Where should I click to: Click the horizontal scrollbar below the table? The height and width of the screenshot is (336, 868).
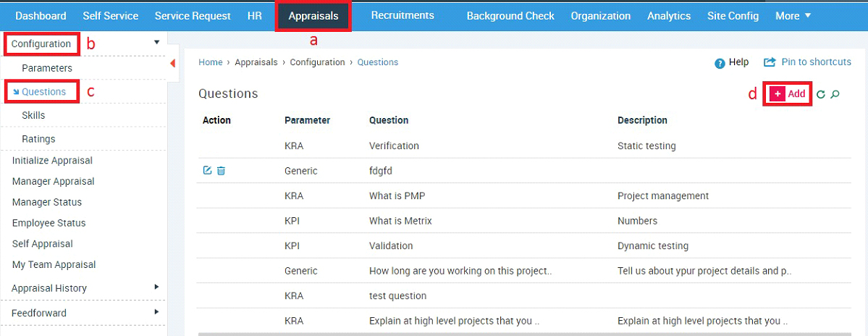(525, 335)
